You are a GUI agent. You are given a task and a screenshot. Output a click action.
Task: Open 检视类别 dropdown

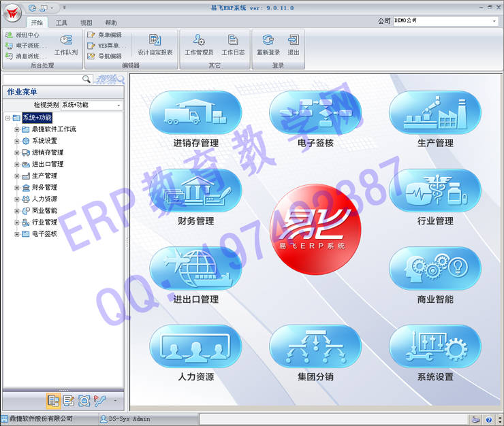(x=92, y=105)
